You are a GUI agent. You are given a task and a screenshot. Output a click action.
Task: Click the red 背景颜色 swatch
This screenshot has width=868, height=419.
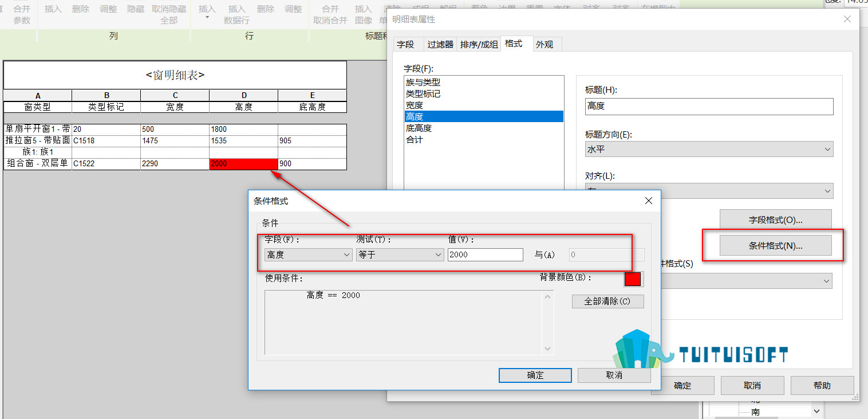[633, 279]
